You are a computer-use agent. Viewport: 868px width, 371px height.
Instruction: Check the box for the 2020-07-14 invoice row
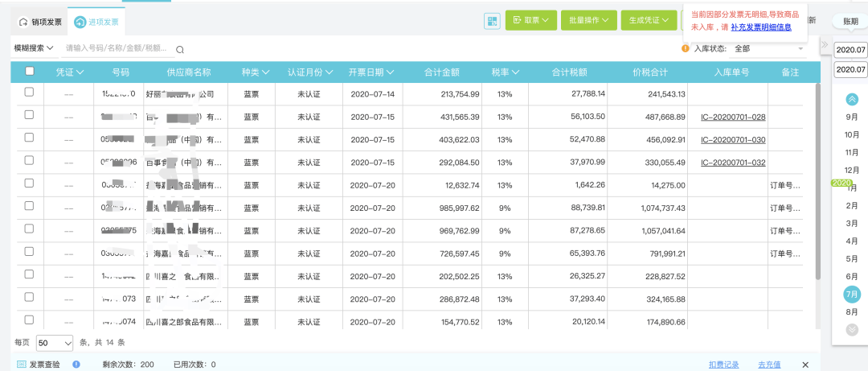pos(30,93)
